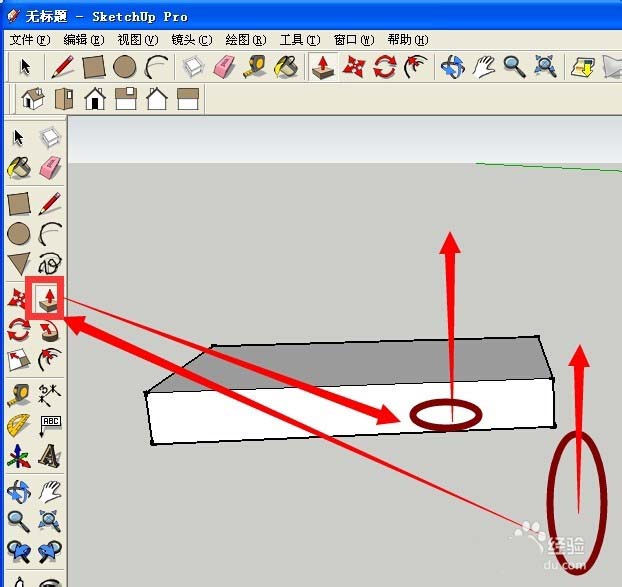Choose the Rectangle tool in top toolbar
The width and height of the screenshot is (622, 587).
pyautogui.click(x=94, y=67)
